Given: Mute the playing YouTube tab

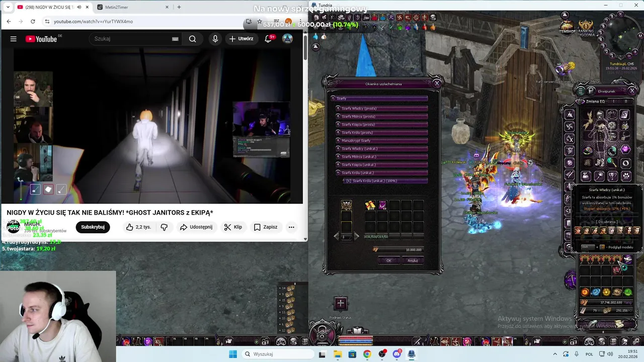Looking at the screenshot, I should [x=79, y=7].
